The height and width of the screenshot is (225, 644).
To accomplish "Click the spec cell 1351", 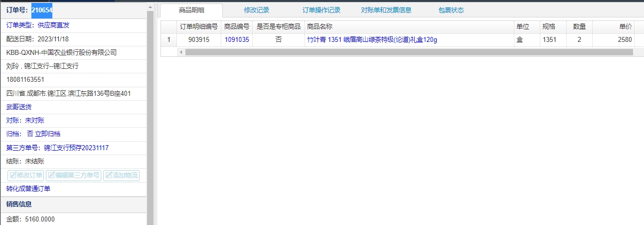I will [x=553, y=40].
